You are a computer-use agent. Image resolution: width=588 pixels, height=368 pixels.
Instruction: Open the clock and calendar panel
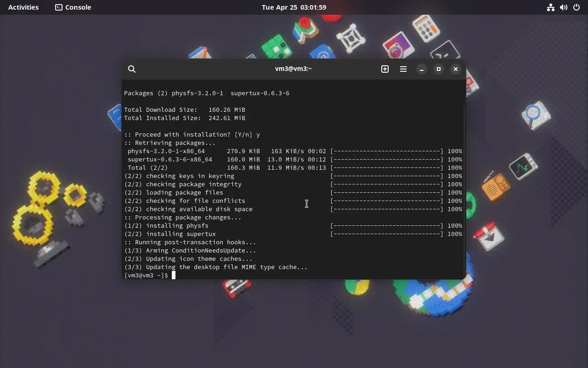coord(294,7)
